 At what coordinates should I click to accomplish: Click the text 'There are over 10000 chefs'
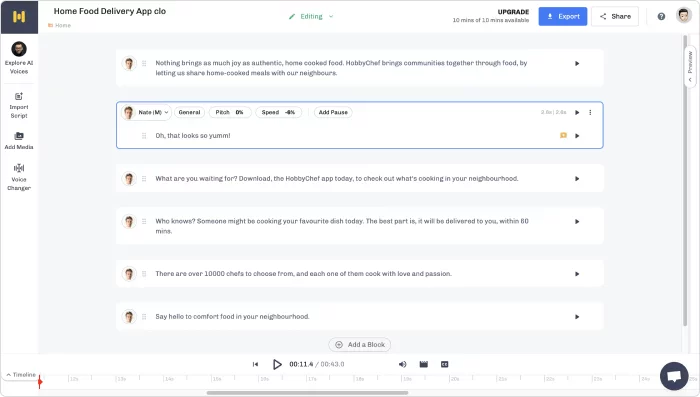pyautogui.click(x=199, y=274)
